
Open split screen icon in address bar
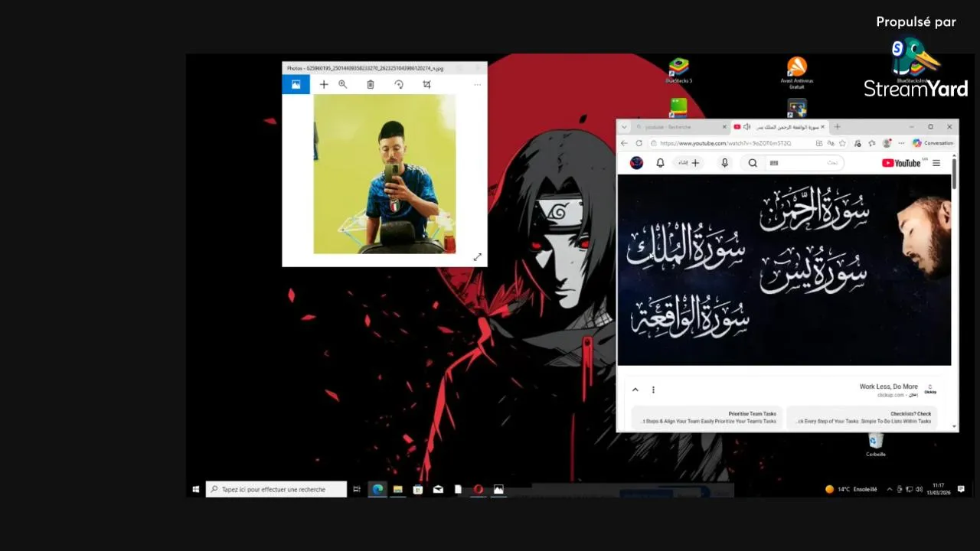tap(819, 143)
